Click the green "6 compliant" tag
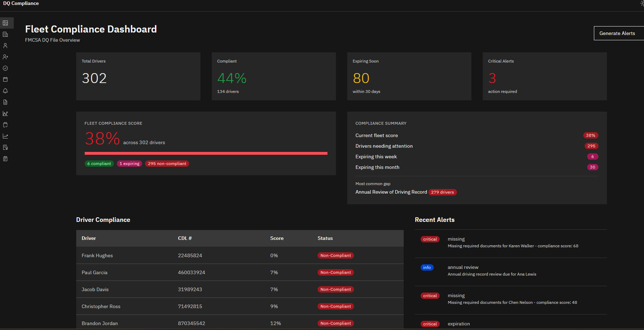This screenshot has width=644, height=330. point(99,164)
